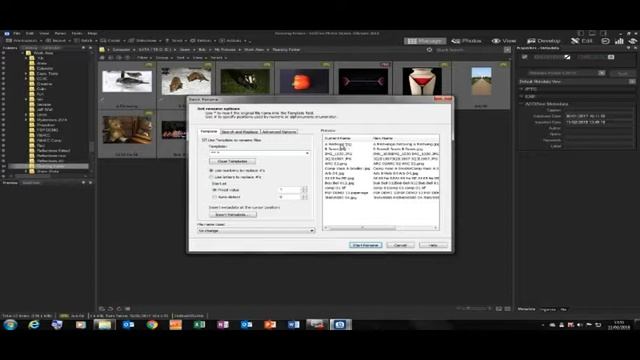This screenshot has width=640, height=360.
Task: Open Google Chrome from the taskbar
Action: pyautogui.click(x=152, y=325)
